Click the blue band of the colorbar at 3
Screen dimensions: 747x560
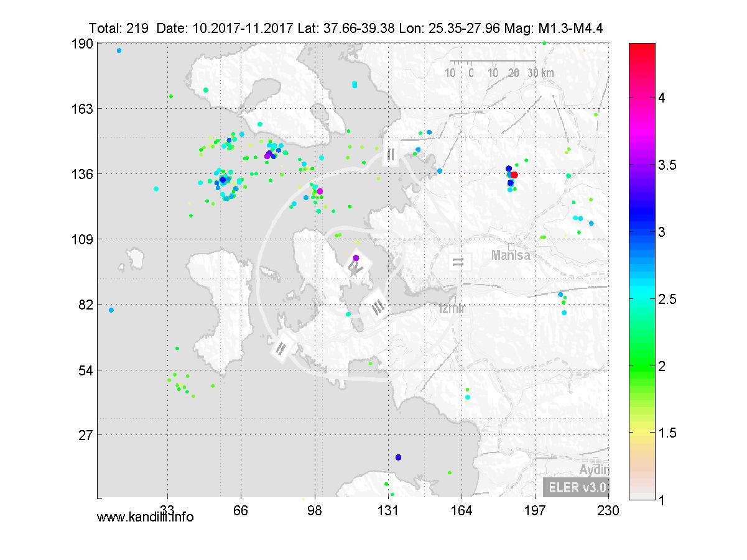643,231
